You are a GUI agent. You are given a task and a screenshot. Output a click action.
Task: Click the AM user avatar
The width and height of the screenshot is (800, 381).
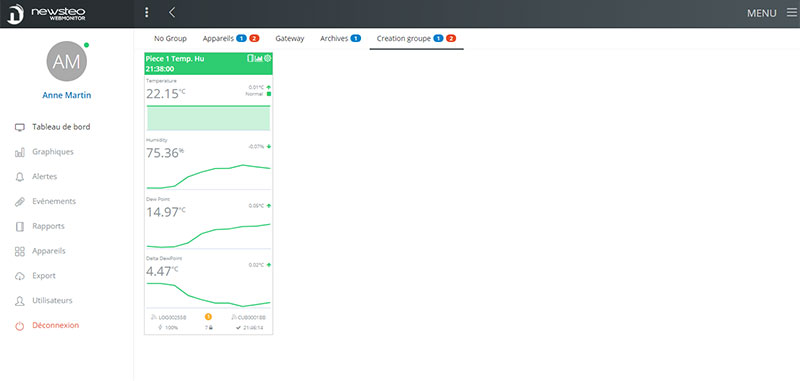(x=67, y=61)
